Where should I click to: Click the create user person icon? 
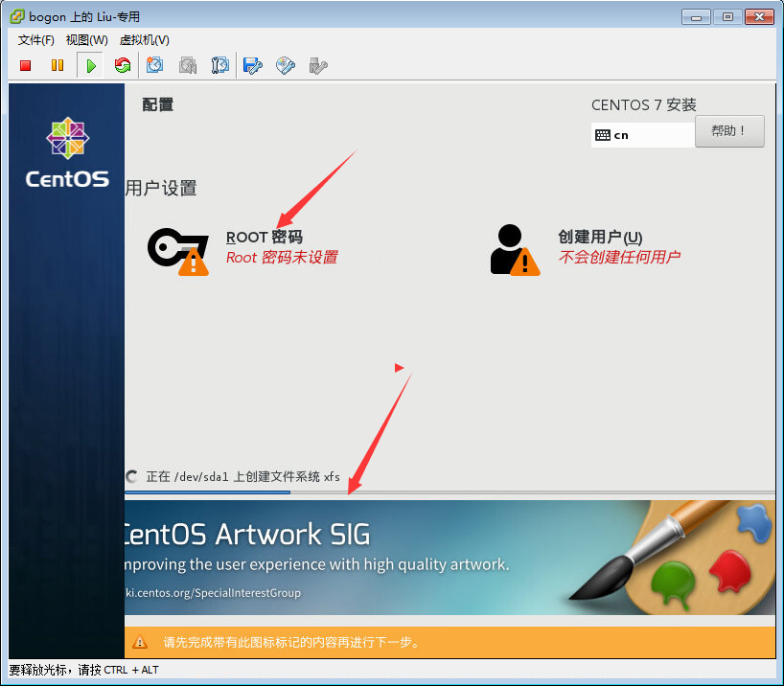coord(515,250)
